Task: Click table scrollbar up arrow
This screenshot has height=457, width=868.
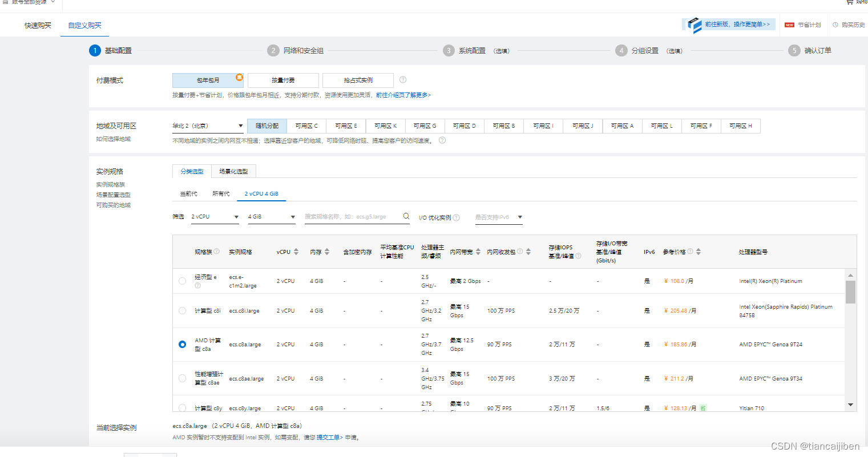Action: (850, 276)
